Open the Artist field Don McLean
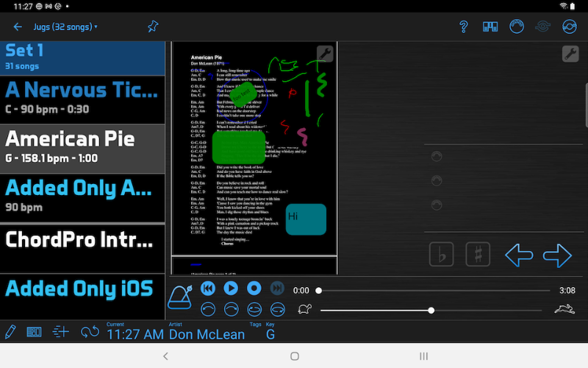 click(x=207, y=334)
